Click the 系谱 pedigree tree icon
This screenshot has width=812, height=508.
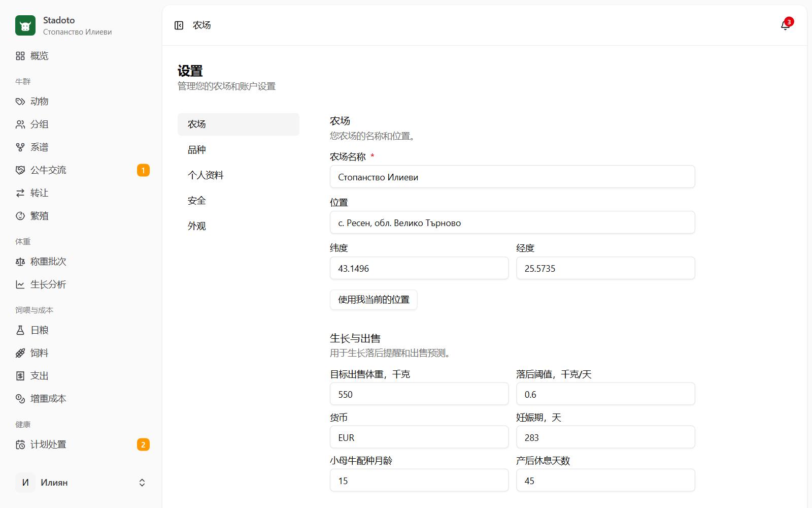20,147
